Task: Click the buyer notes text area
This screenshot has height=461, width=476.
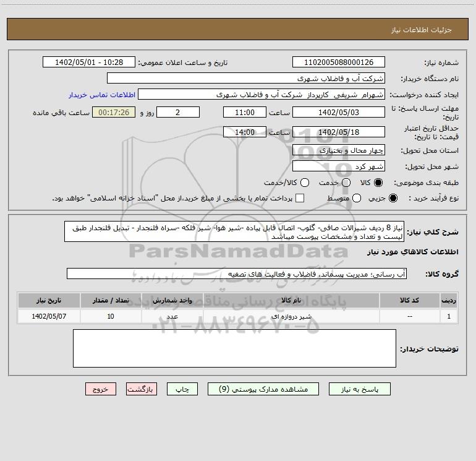Action: click(x=234, y=348)
